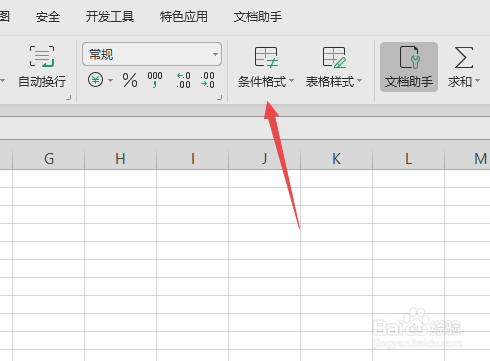
Task: Open alignment group dialog launcher
Action: click(x=69, y=97)
